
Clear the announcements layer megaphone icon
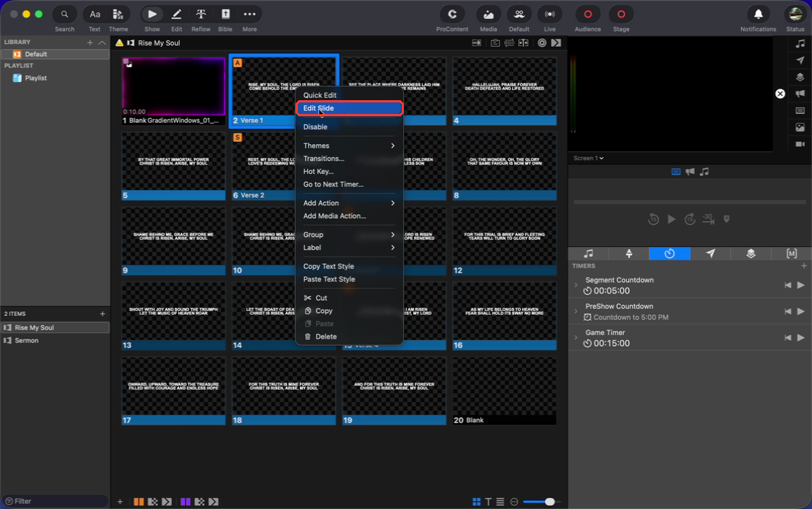(x=800, y=94)
